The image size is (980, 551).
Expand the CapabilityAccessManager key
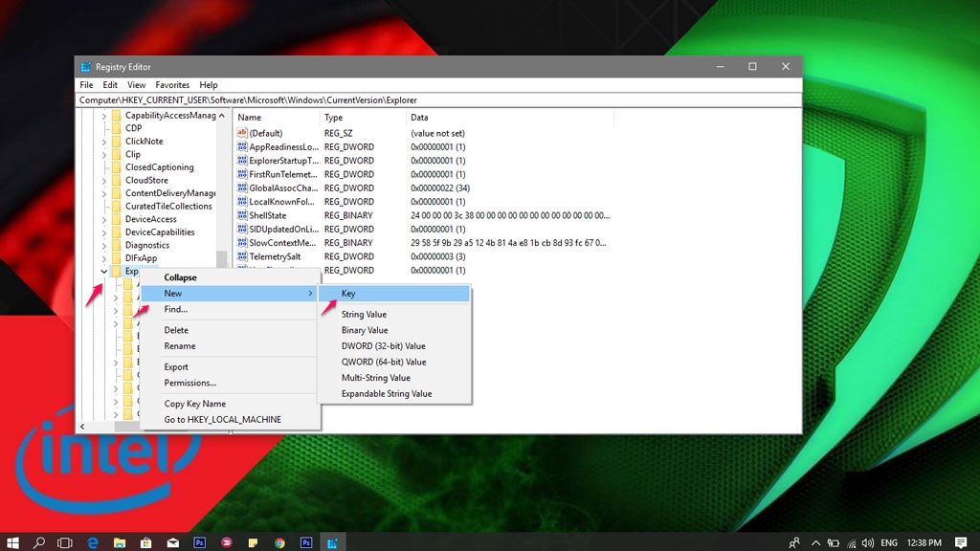coord(104,116)
